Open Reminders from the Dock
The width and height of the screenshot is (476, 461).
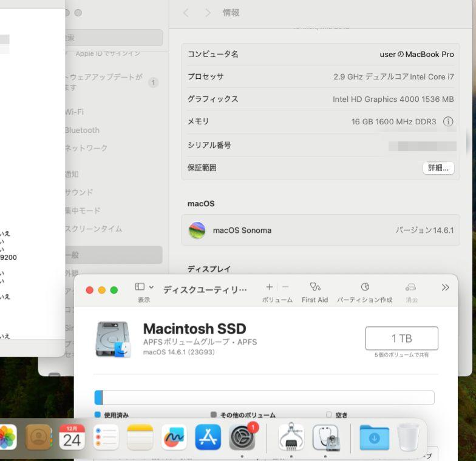point(106,437)
